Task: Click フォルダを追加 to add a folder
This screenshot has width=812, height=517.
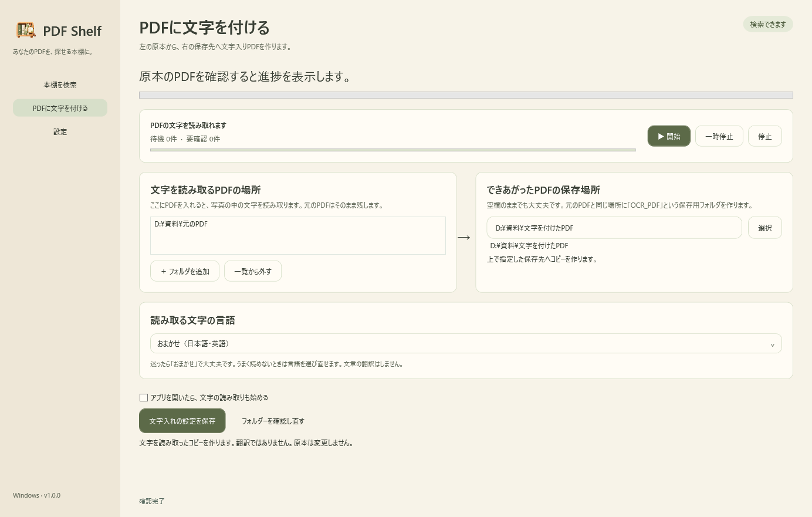Action: [x=185, y=271]
